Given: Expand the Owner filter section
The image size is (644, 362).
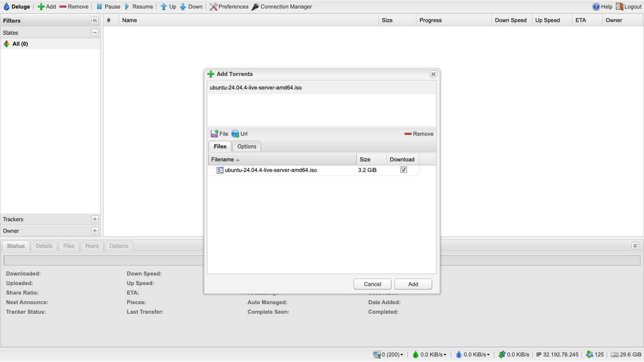Looking at the screenshot, I should (x=95, y=231).
